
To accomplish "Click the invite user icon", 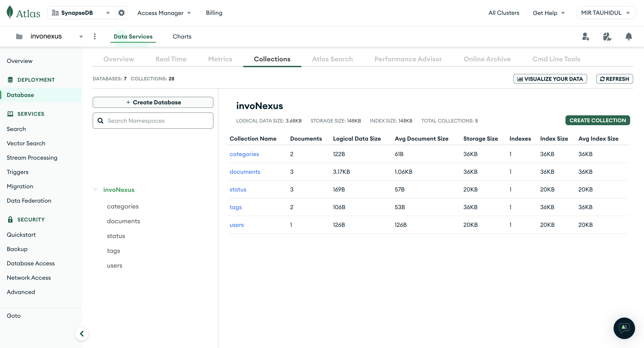I will [586, 37].
